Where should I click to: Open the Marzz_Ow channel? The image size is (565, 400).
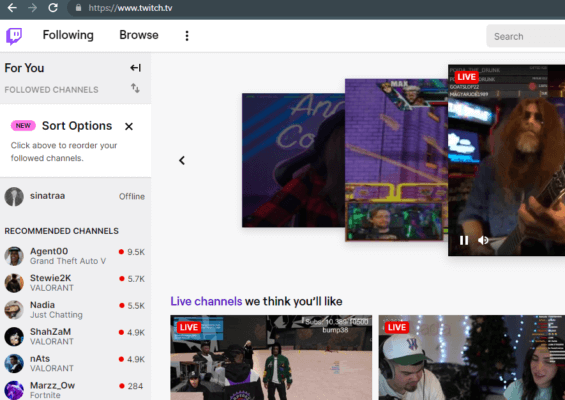[x=52, y=385]
